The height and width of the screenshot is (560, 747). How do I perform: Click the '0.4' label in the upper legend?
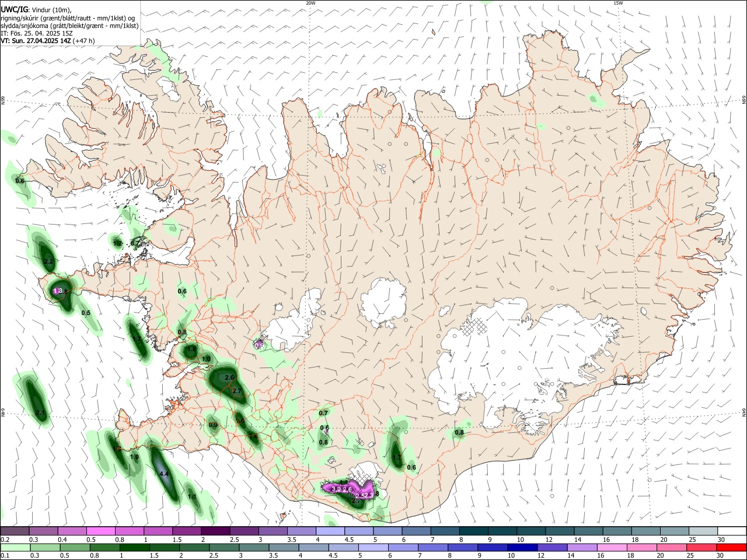click(x=62, y=540)
